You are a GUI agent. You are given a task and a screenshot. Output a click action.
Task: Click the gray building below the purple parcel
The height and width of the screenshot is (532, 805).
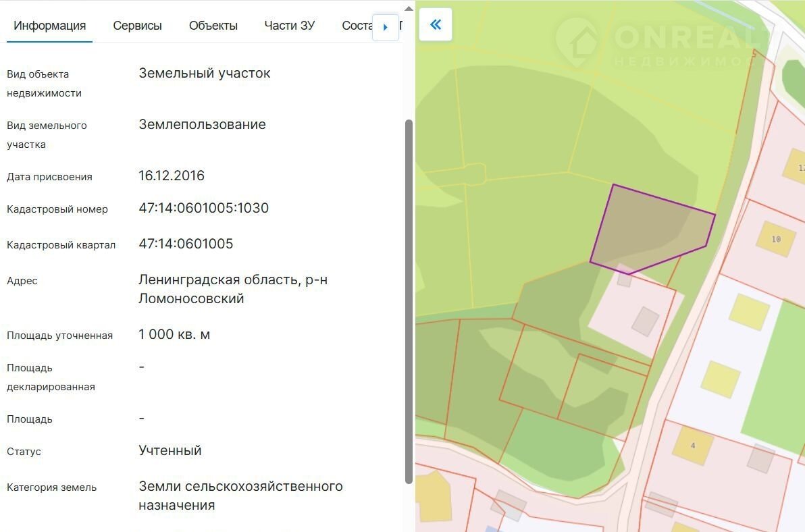645,321
